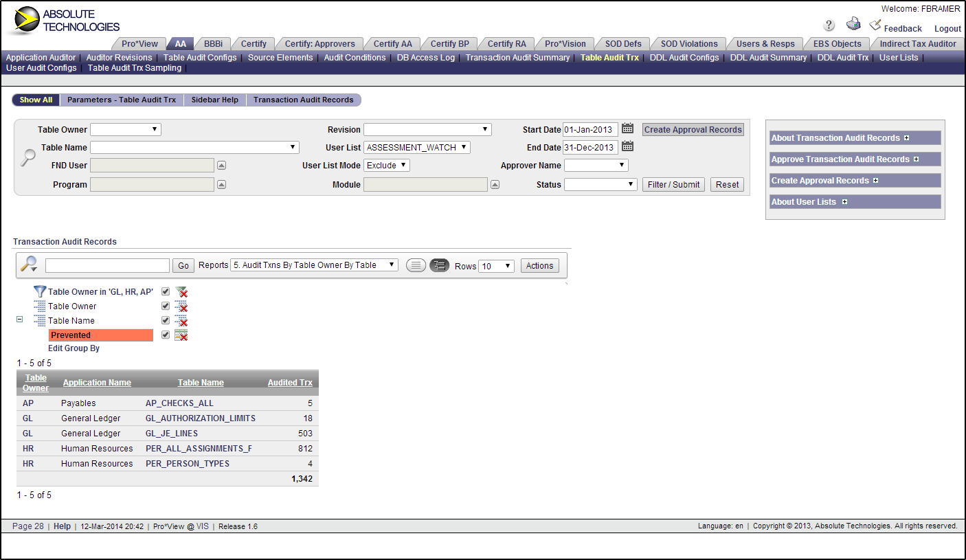The height and width of the screenshot is (560, 966).
Task: Open the User List dropdown
Action: [417, 147]
